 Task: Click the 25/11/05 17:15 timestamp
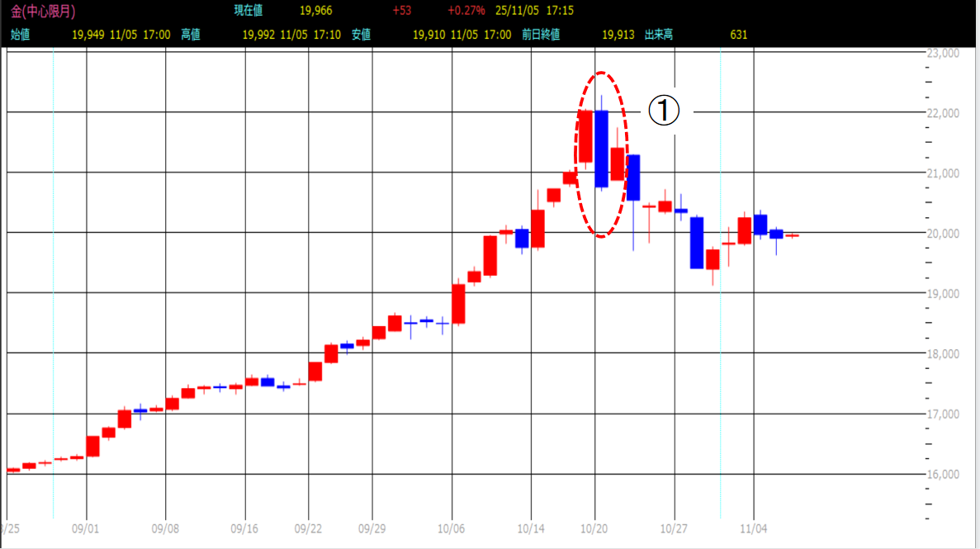pos(535,11)
